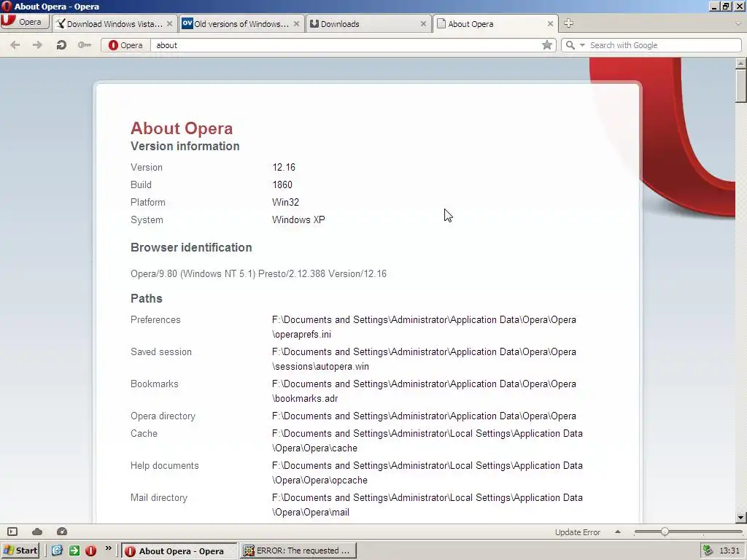Click the zoom slider handle
The width and height of the screenshot is (747, 560).
tap(665, 532)
